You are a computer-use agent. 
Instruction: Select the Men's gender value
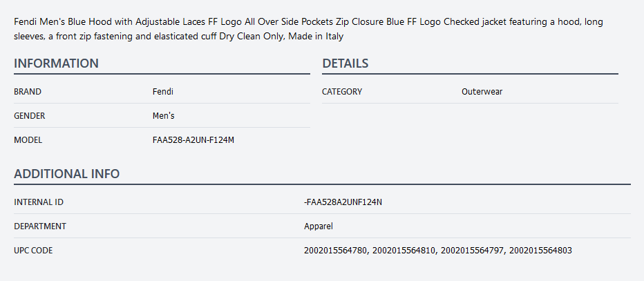[x=164, y=116]
